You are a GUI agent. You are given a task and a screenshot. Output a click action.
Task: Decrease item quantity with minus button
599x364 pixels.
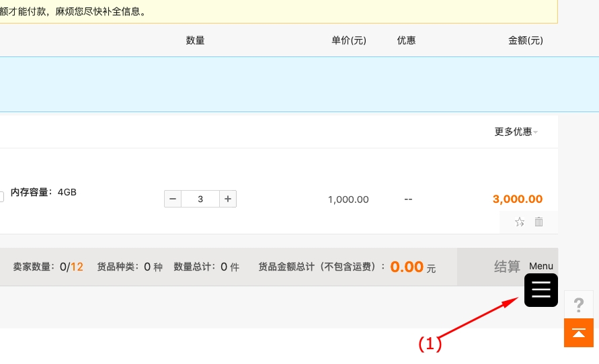[173, 199]
